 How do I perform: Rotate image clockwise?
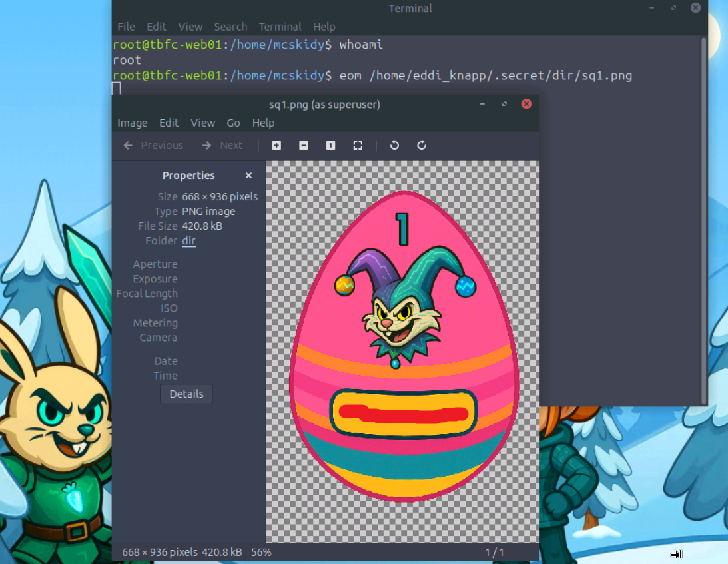coord(422,146)
